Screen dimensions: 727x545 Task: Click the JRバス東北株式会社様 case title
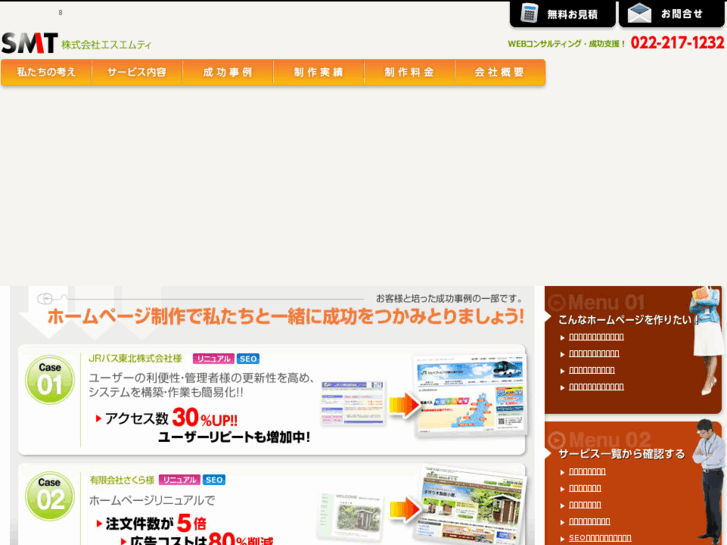pos(135,359)
